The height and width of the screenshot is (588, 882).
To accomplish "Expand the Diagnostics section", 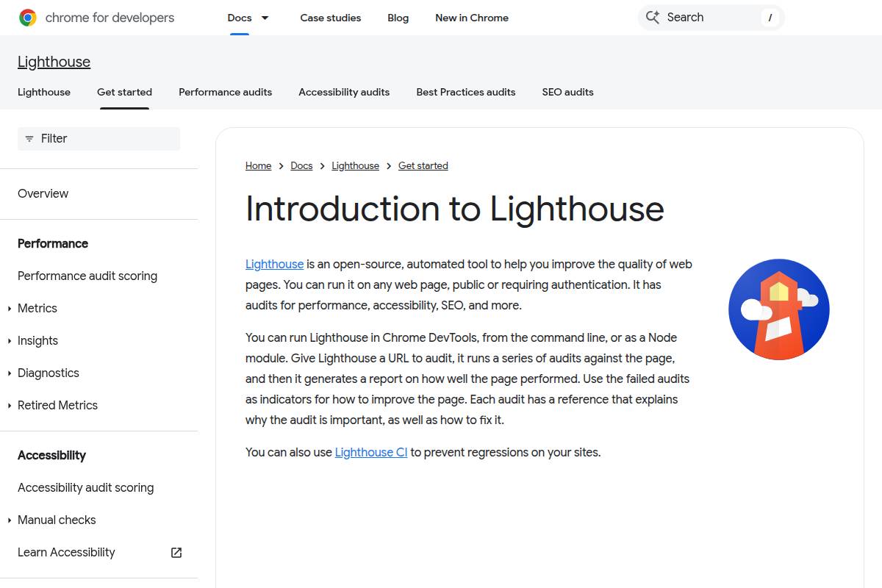I will tap(9, 373).
